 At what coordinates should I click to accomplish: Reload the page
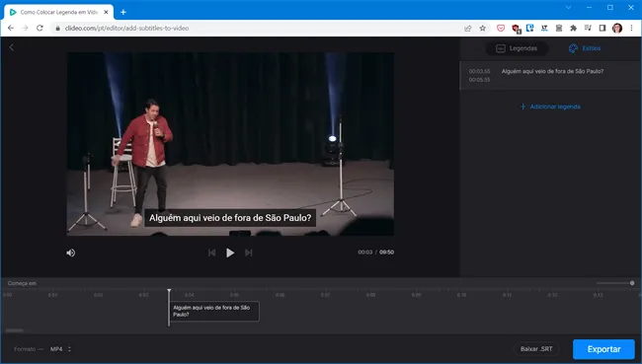(40, 29)
